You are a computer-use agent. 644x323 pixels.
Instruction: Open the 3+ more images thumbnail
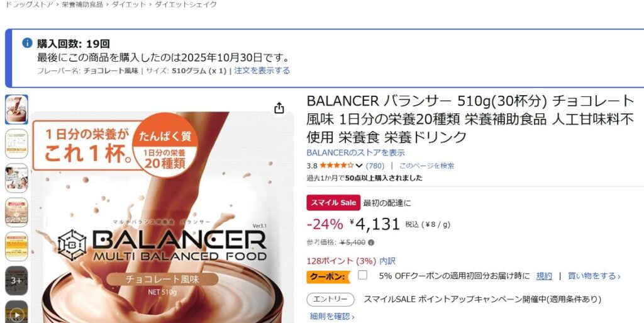pyautogui.click(x=16, y=281)
